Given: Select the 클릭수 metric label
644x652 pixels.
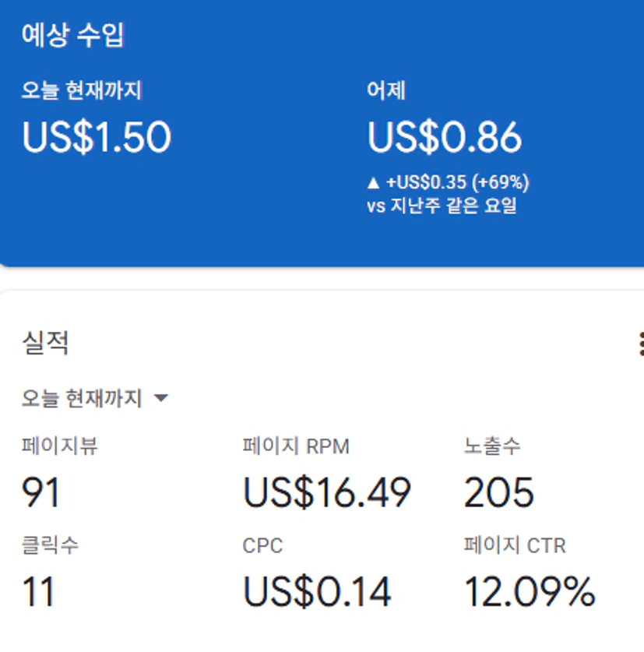Looking at the screenshot, I should 50,545.
